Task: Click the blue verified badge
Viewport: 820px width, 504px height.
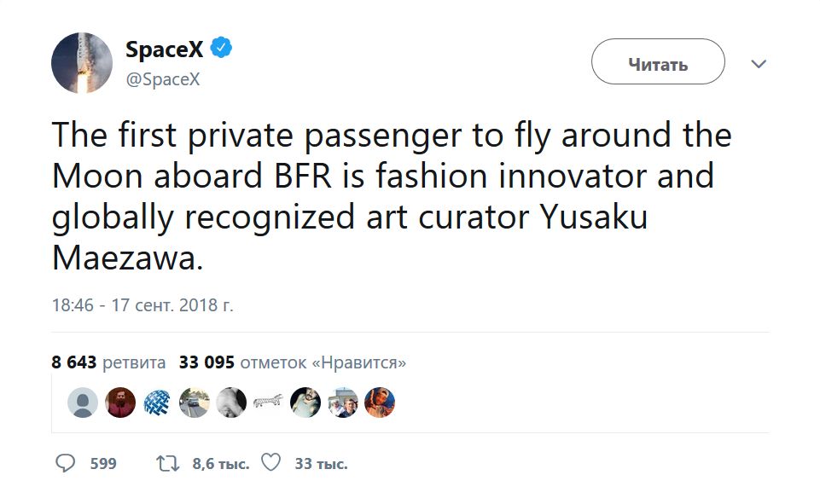Action: click(222, 49)
